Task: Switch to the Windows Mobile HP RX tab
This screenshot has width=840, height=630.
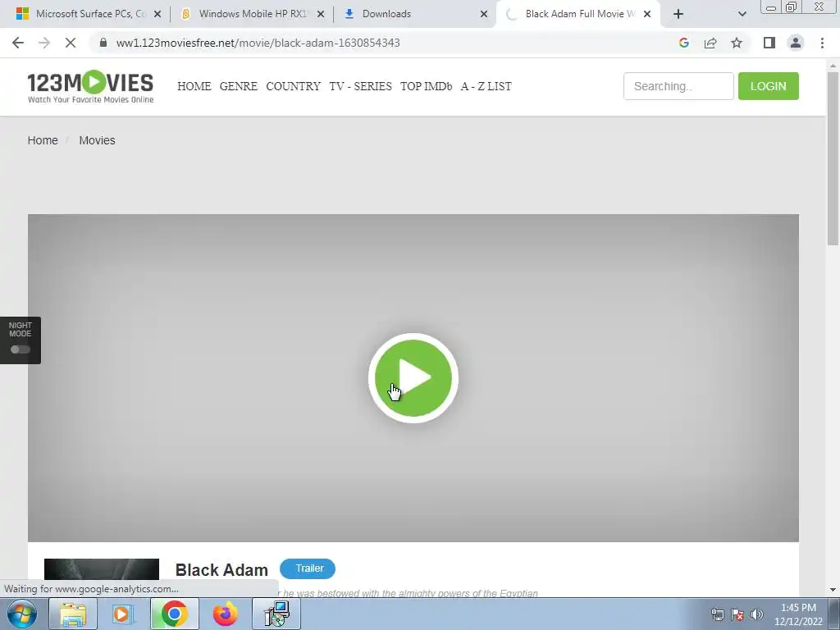Action: pyautogui.click(x=253, y=14)
